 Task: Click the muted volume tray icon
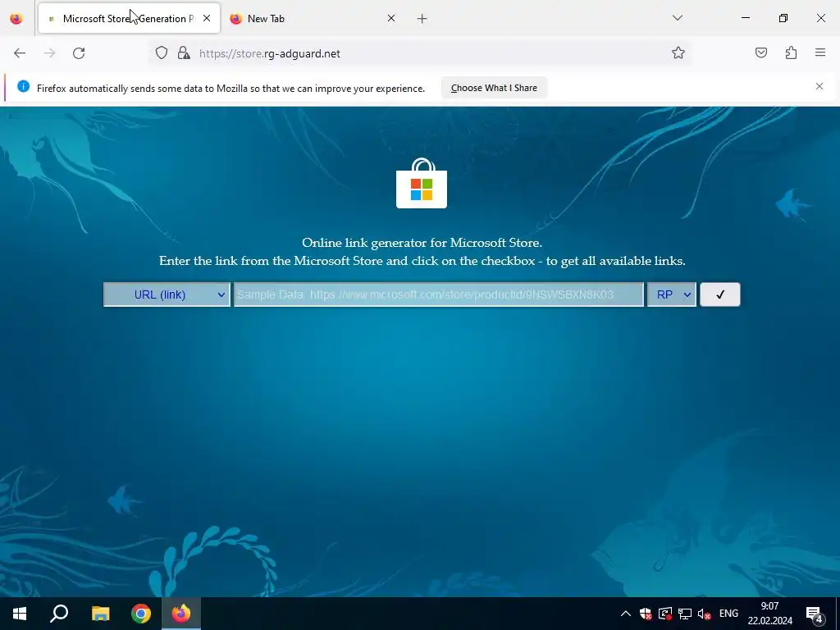(705, 614)
